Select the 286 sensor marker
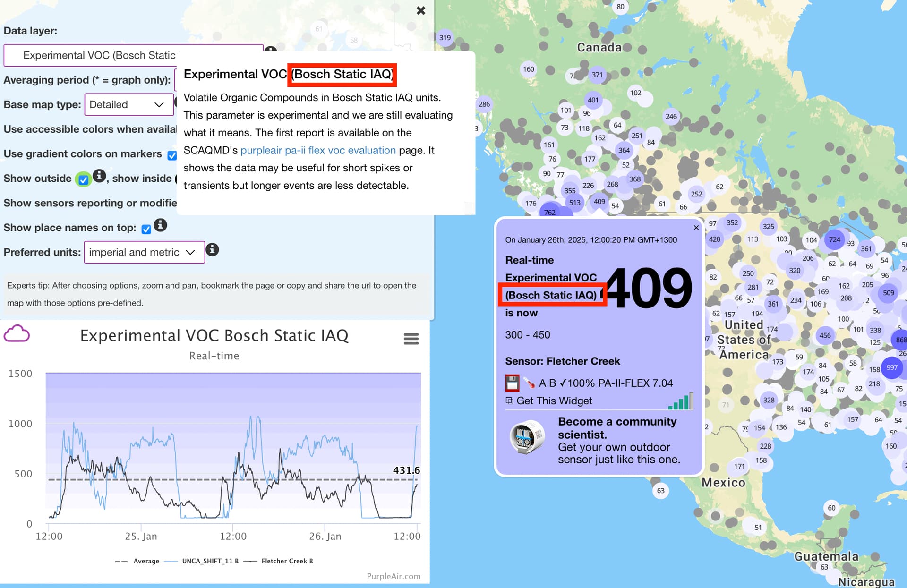 point(484,104)
